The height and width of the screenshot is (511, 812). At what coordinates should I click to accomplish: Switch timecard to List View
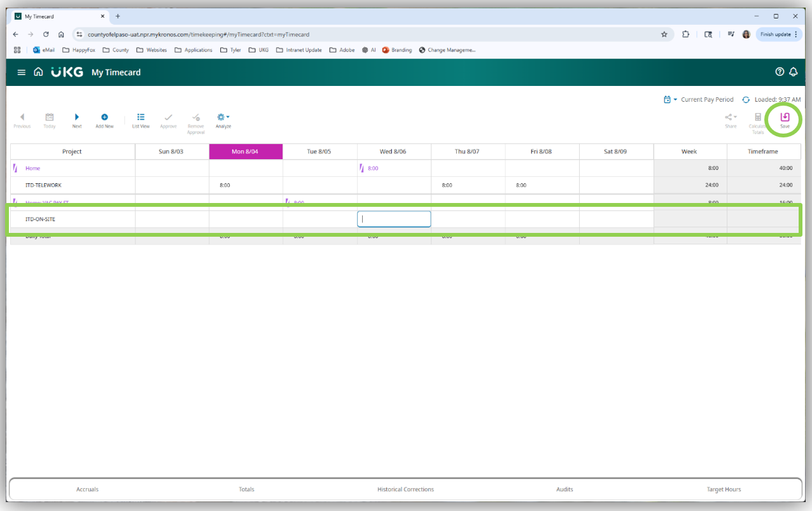pyautogui.click(x=141, y=121)
